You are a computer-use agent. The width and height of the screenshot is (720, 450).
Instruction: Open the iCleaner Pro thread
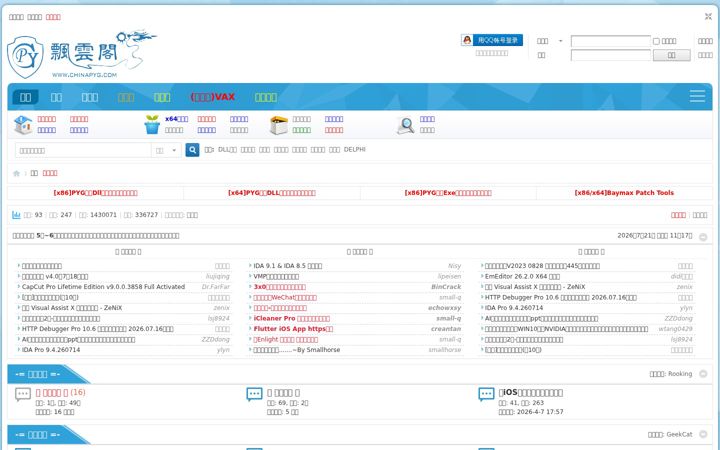pyautogui.click(x=292, y=318)
